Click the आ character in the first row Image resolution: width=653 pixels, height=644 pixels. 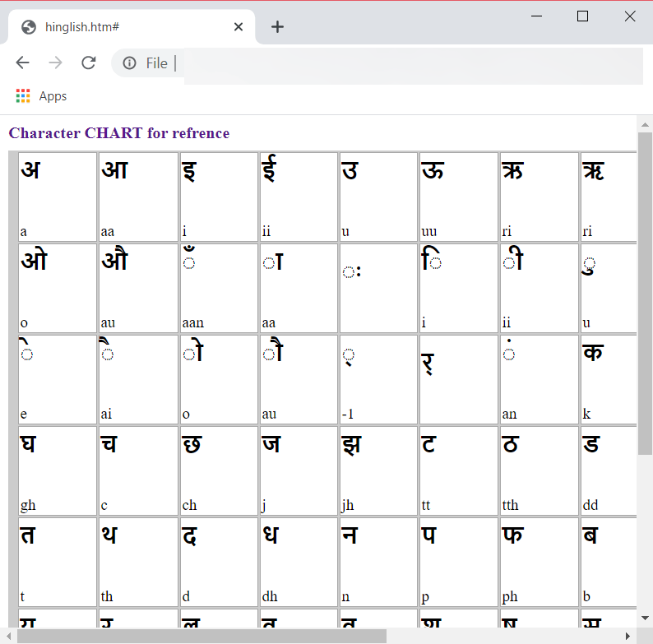[x=114, y=170]
